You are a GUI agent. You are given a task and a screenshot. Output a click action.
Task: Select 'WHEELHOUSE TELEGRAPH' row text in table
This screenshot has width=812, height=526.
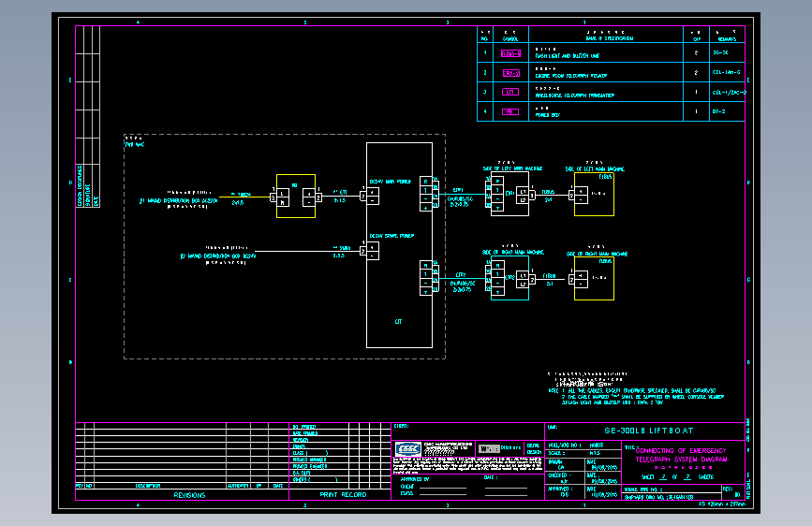click(574, 95)
